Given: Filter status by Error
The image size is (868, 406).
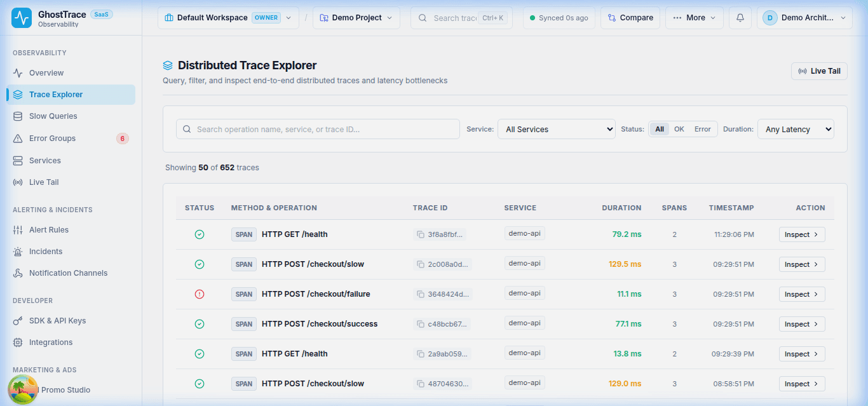Looking at the screenshot, I should pyautogui.click(x=703, y=129).
